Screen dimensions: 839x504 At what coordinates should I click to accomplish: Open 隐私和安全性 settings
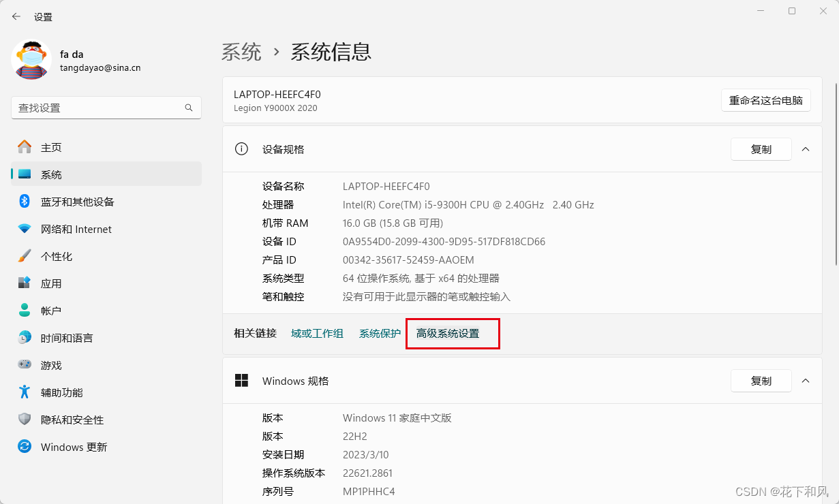[106, 420]
